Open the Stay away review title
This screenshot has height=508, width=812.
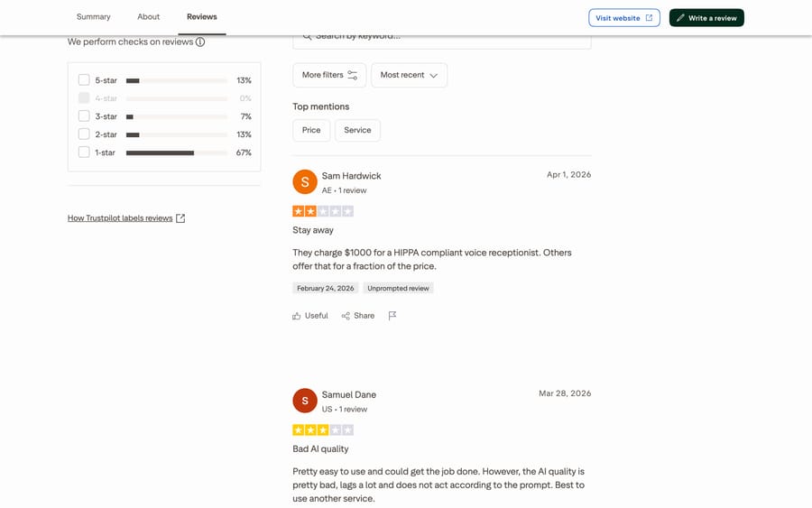tap(313, 230)
